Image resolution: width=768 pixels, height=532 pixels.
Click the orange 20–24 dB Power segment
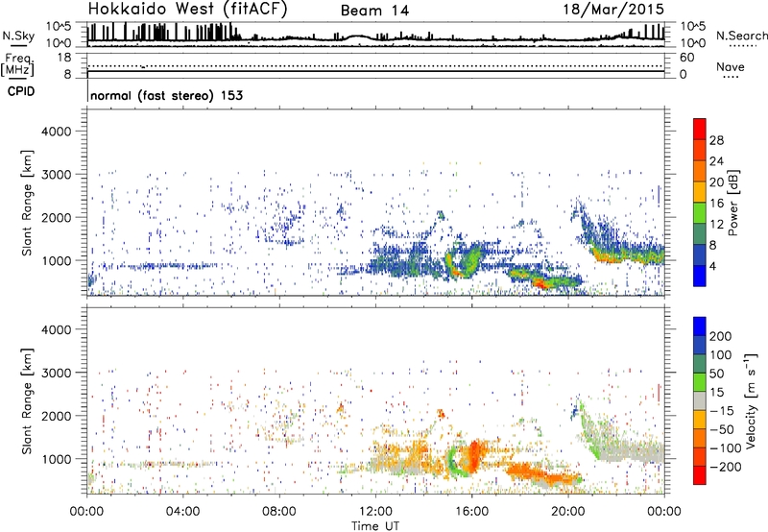(700, 171)
